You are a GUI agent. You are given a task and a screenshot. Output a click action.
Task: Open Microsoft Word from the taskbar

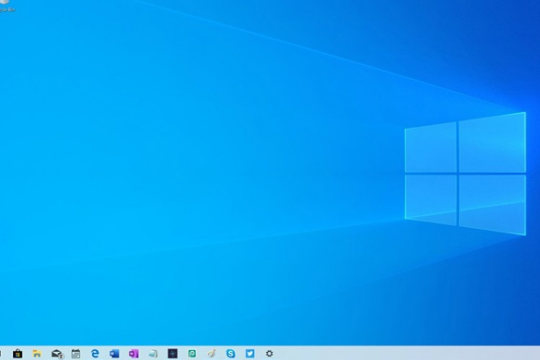click(x=114, y=353)
